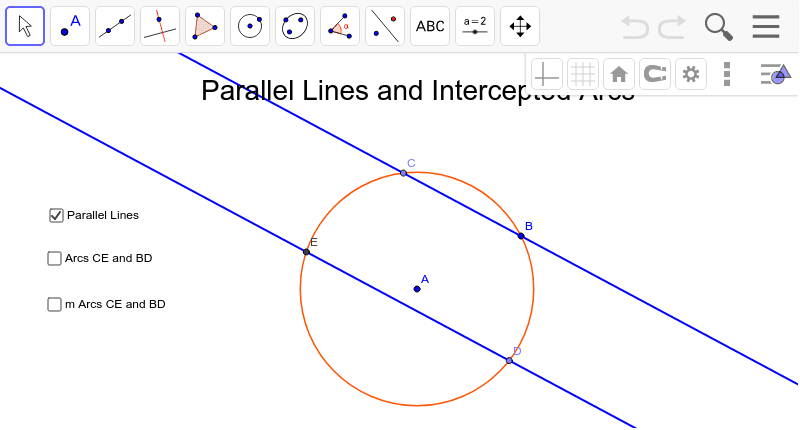This screenshot has width=800, height=430.
Task: Click point C on the circle
Action: pos(404,173)
